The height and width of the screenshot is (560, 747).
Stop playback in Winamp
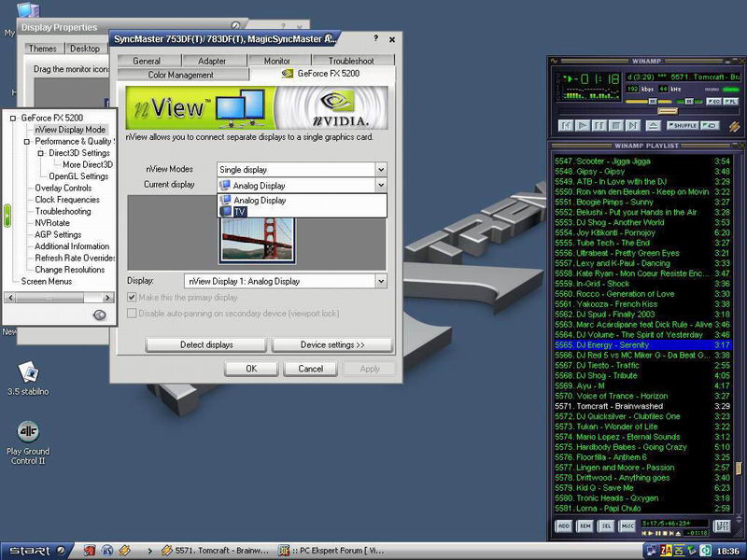[x=613, y=125]
